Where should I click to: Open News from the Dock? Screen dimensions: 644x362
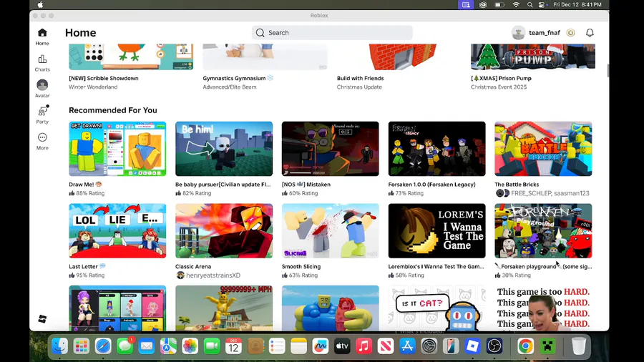[386, 346]
